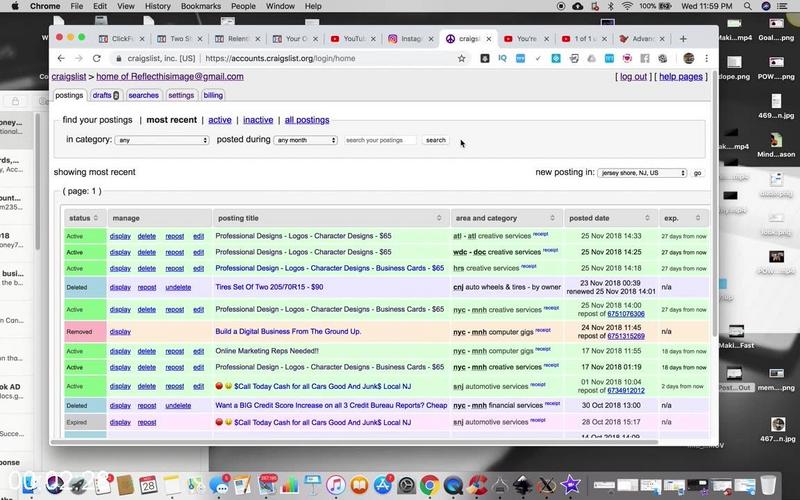This screenshot has height=500, width=800.
Task: Expand the 'in category' any dropdown
Action: tap(162, 140)
